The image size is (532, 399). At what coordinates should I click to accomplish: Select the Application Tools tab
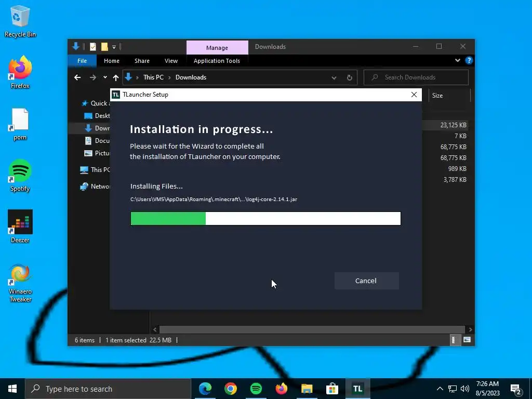pos(217,61)
